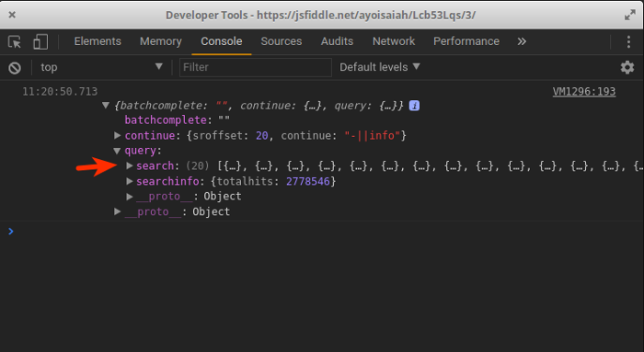Image resolution: width=644 pixels, height=352 pixels.
Task: Collapse the root batchcomplete object
Action: click(x=106, y=106)
